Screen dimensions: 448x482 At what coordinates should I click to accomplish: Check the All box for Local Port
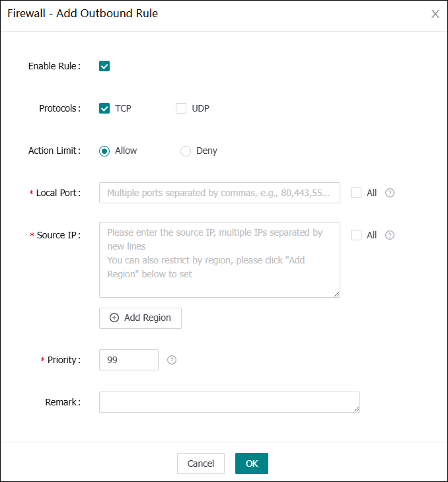tap(357, 193)
